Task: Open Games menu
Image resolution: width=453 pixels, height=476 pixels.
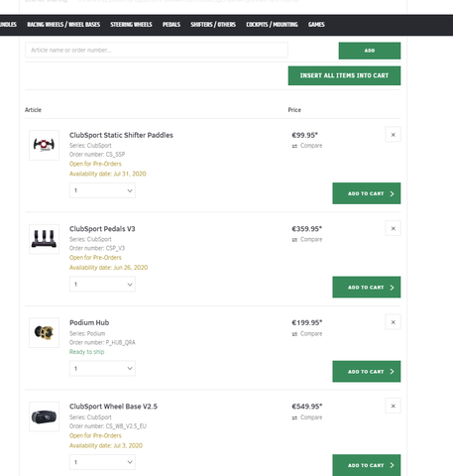Action: (x=316, y=25)
